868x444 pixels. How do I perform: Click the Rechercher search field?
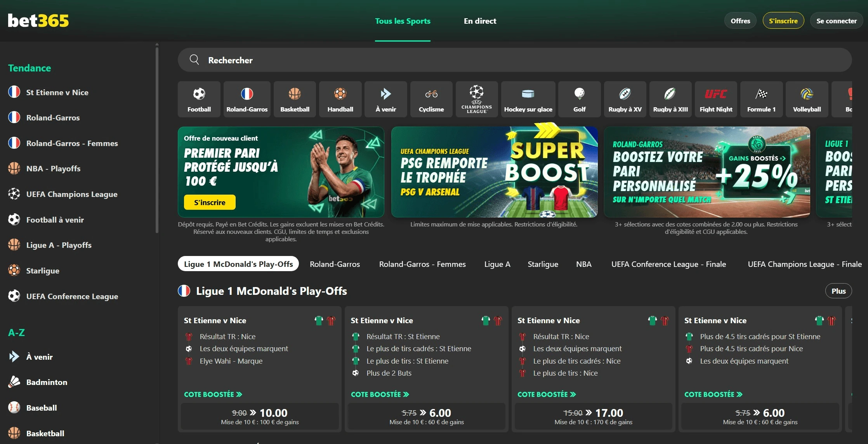click(x=515, y=60)
